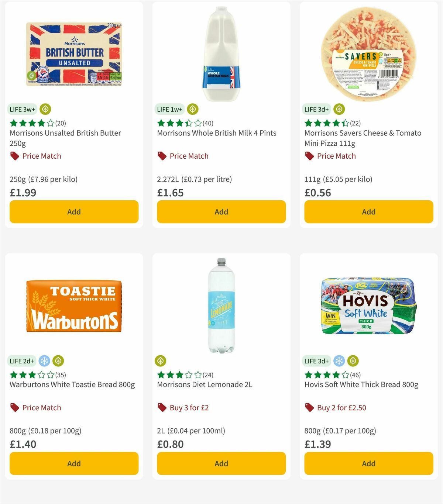
Task: Click the Price Match tag icon on Unsalted British Butter
Action: [x=14, y=156]
